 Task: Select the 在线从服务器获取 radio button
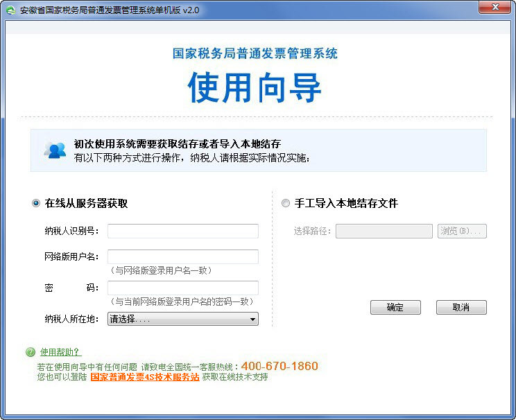pos(36,203)
